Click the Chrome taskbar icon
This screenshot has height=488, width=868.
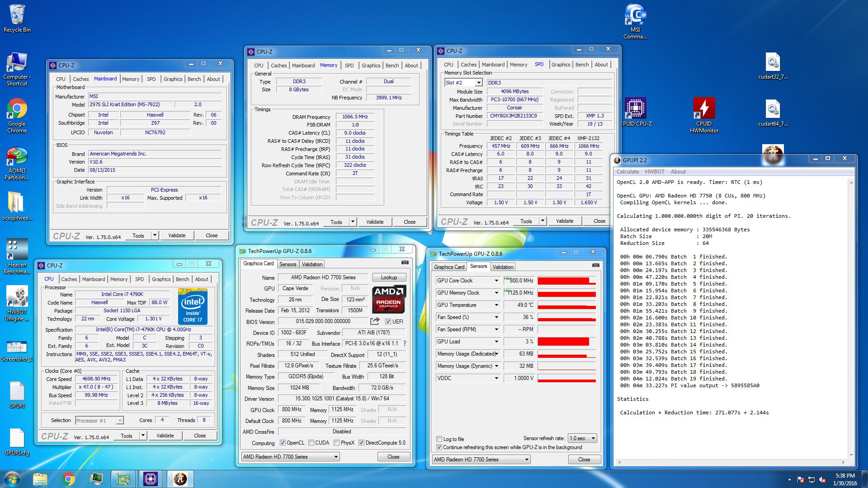[x=68, y=479]
